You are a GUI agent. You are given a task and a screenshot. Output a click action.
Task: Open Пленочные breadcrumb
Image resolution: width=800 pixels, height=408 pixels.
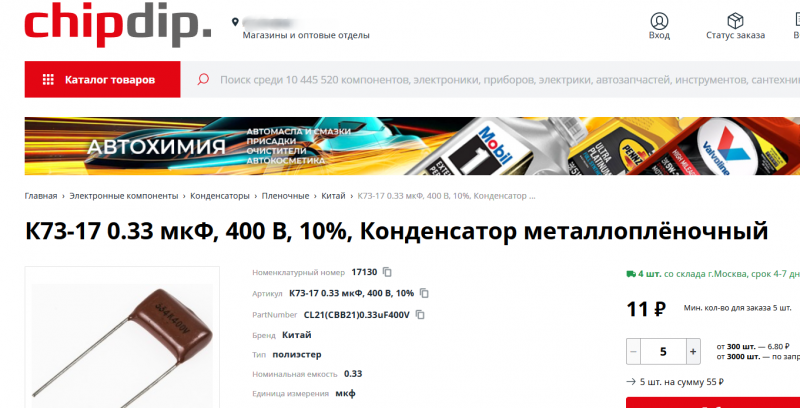point(285,196)
